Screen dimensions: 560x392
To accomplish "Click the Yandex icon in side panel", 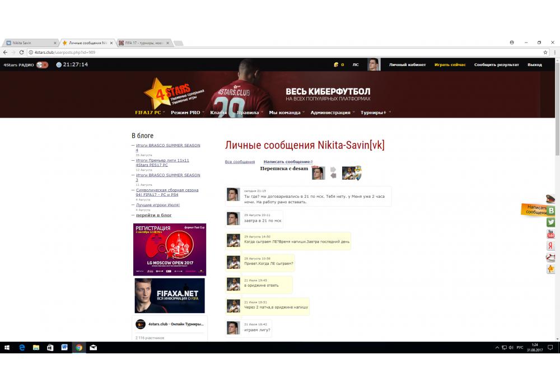I will 551,246.
